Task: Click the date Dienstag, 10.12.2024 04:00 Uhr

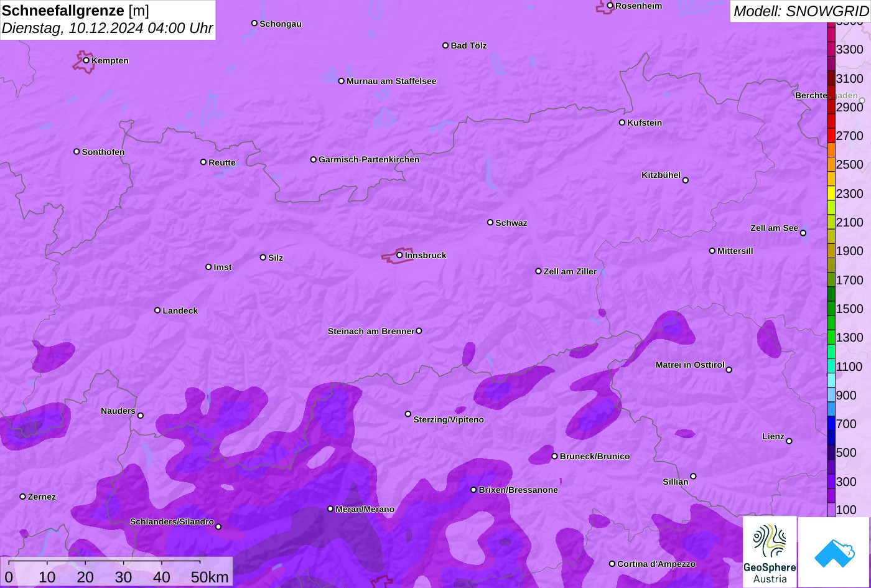Action: tap(107, 28)
